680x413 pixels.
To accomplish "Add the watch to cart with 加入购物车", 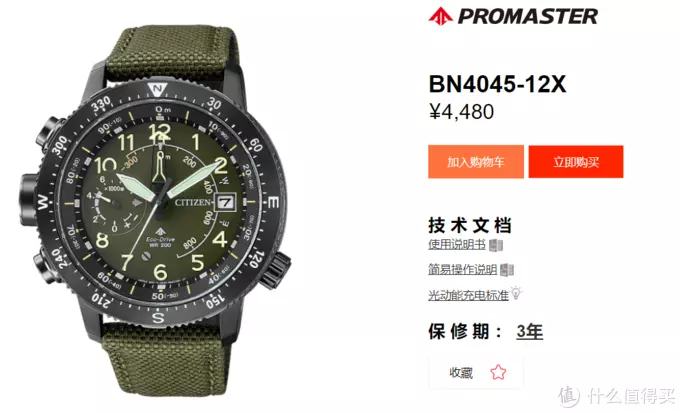I will pos(476,162).
